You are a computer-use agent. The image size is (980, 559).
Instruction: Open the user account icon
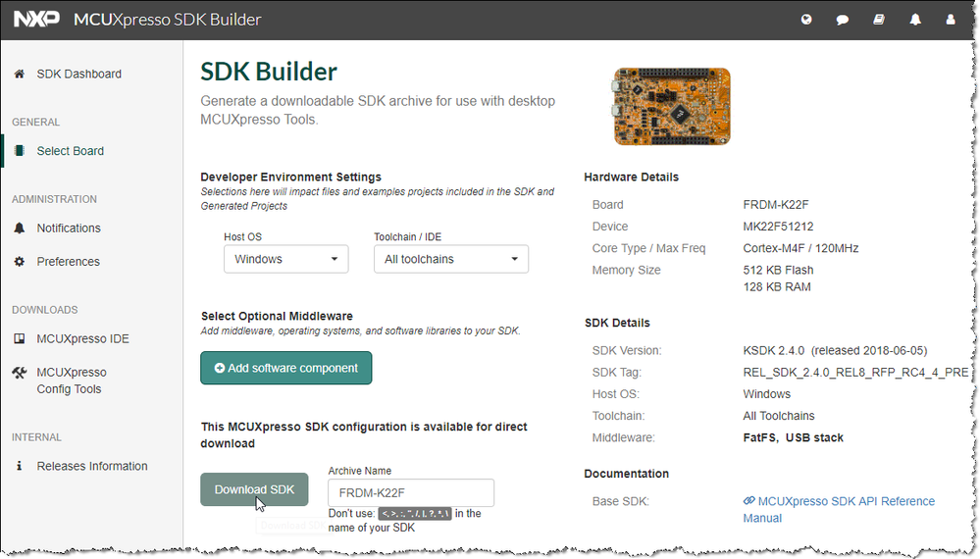[x=951, y=20]
